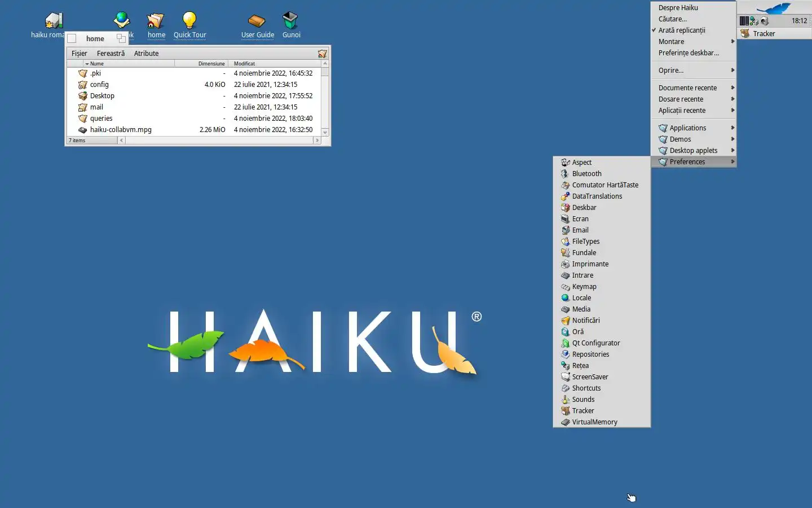
Task: Open Sounds preferences
Action: (602, 400)
